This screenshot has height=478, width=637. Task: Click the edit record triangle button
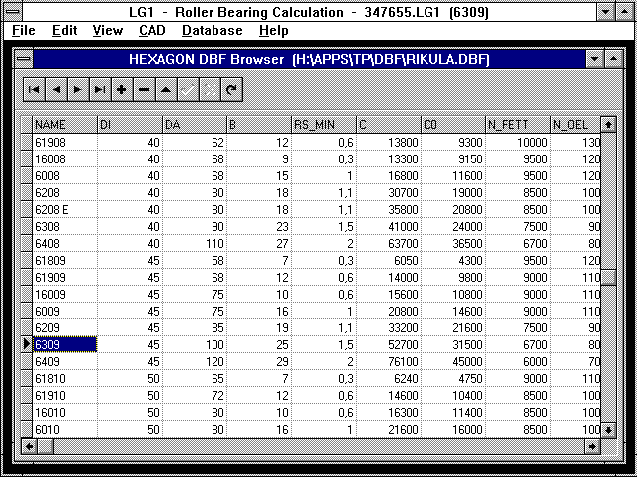165,90
